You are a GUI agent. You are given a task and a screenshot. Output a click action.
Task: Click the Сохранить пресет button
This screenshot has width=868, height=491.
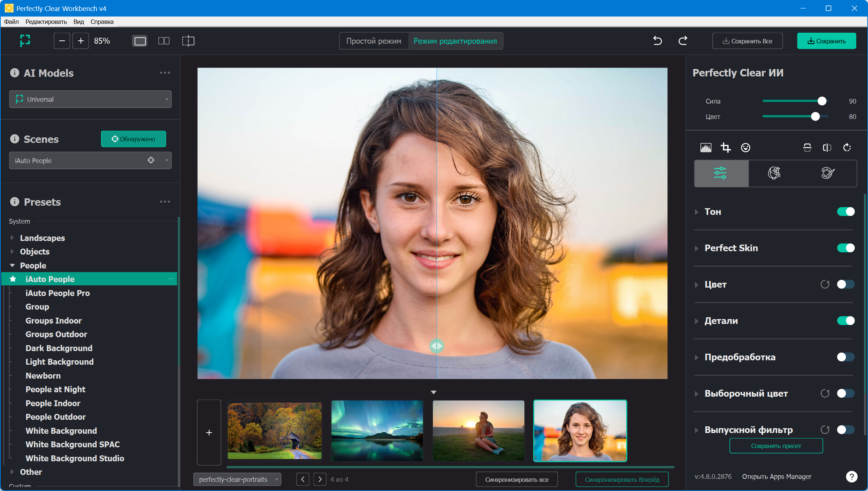(x=776, y=446)
